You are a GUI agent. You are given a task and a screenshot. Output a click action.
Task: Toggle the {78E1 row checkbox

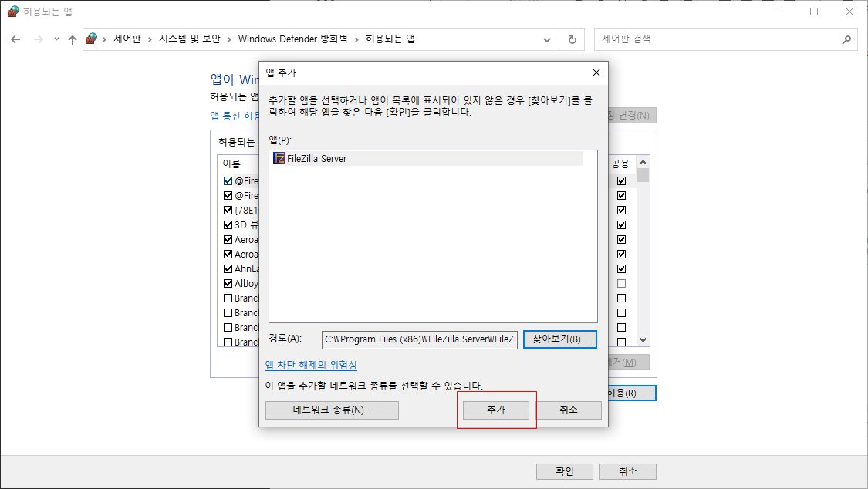[228, 211]
